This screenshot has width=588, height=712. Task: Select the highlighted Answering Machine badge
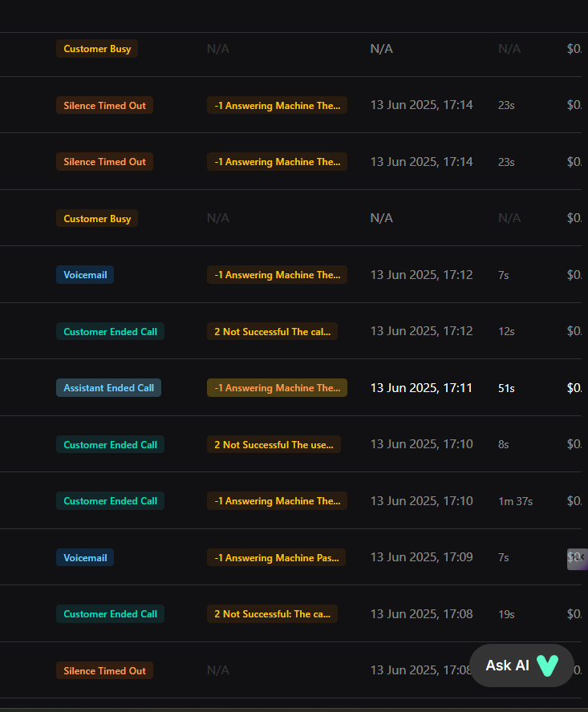[x=277, y=388]
